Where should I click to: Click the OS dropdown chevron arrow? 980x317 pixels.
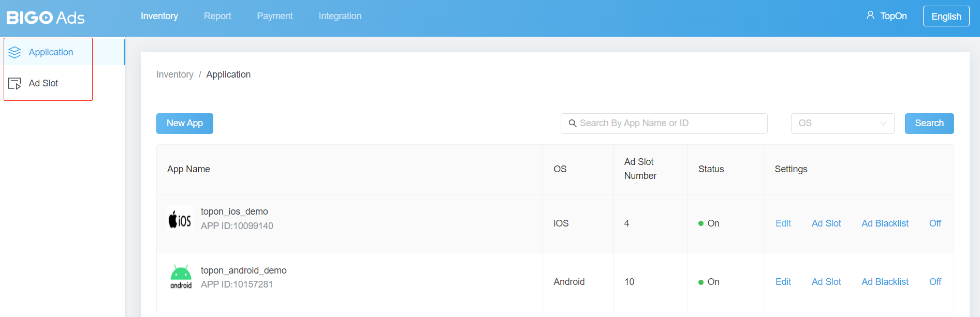[x=883, y=123]
